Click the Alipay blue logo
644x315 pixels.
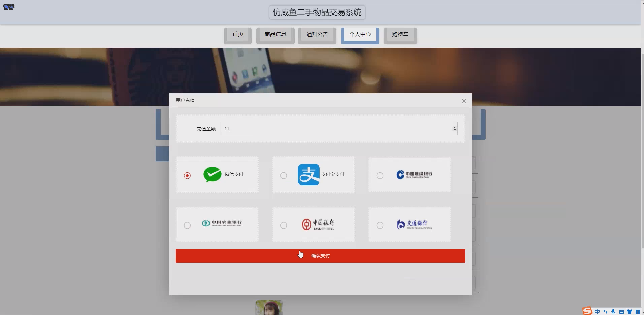[x=309, y=174]
